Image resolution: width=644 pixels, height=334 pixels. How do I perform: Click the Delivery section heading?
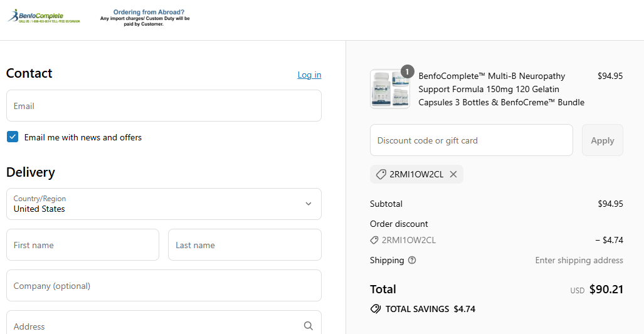[x=30, y=172]
